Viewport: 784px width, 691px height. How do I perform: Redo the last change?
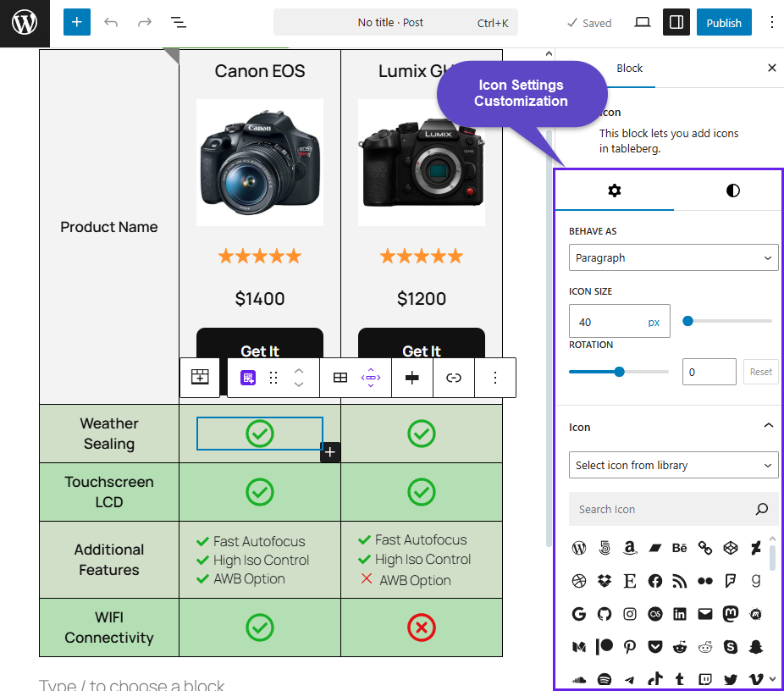pyautogui.click(x=145, y=23)
